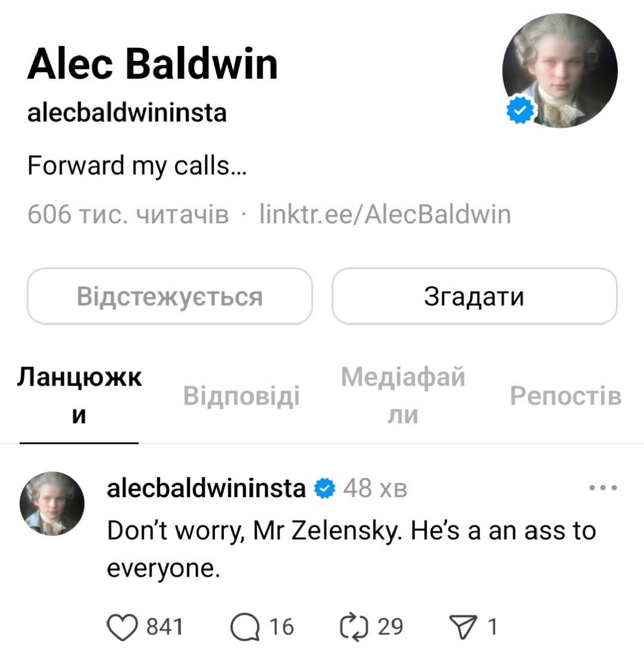Image resolution: width=644 pixels, height=659 pixels.
Task: Open the large profile avatar photo
Action: [x=560, y=70]
